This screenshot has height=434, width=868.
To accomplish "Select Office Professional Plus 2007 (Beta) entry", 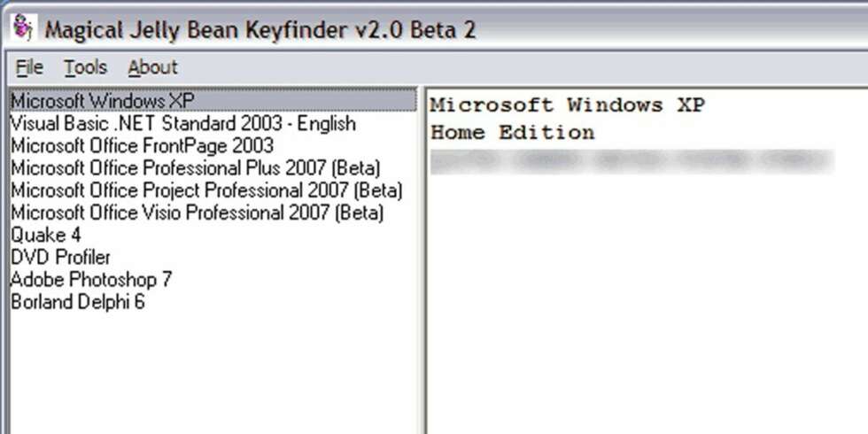I will click(196, 167).
